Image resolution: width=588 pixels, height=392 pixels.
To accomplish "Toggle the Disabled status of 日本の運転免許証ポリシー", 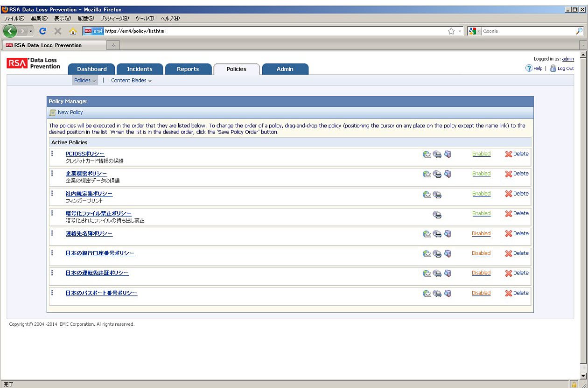I will click(x=481, y=273).
